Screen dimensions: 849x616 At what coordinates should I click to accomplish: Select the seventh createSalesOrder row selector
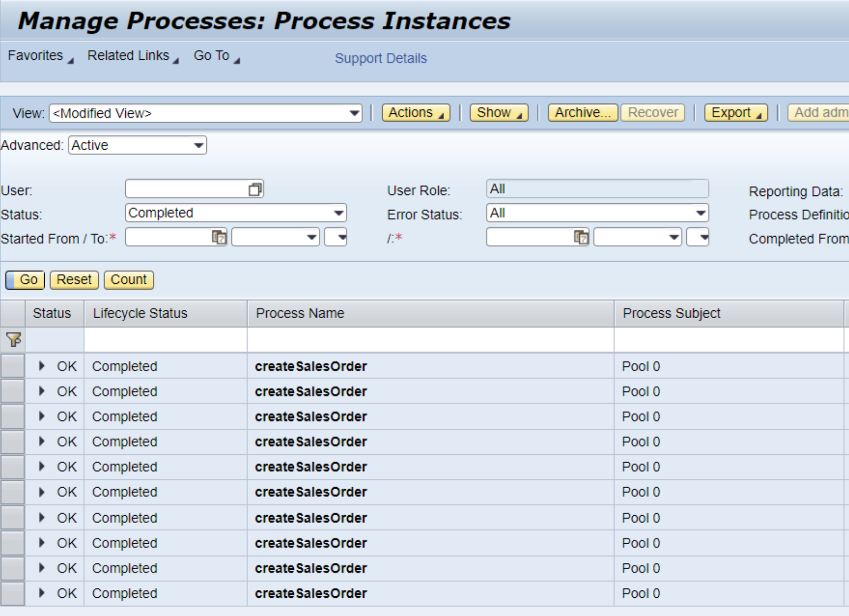(x=12, y=517)
